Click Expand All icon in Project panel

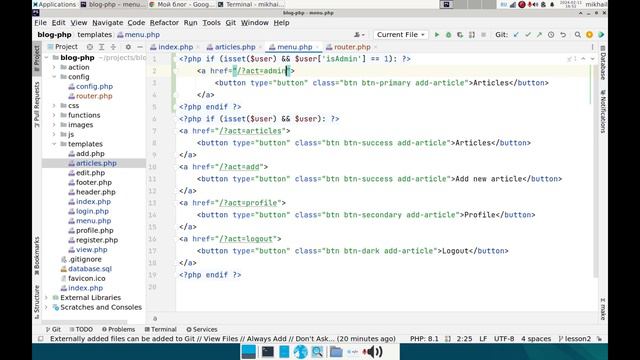pyautogui.click(x=102, y=47)
